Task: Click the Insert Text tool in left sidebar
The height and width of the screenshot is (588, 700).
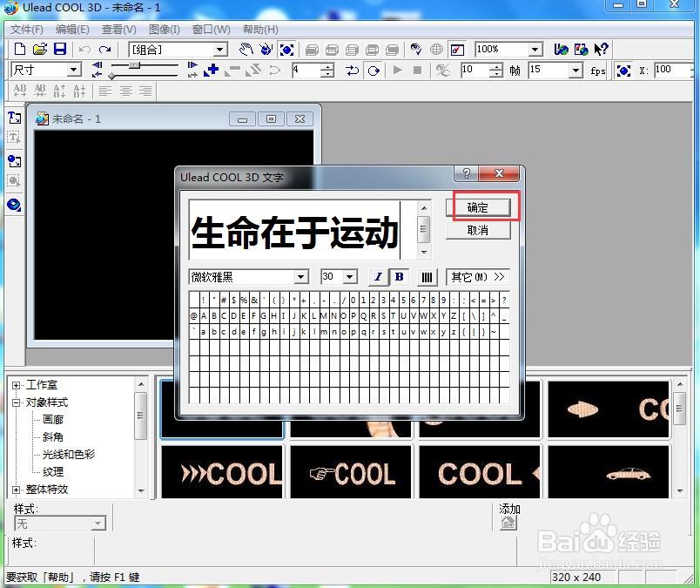Action: 14,118
